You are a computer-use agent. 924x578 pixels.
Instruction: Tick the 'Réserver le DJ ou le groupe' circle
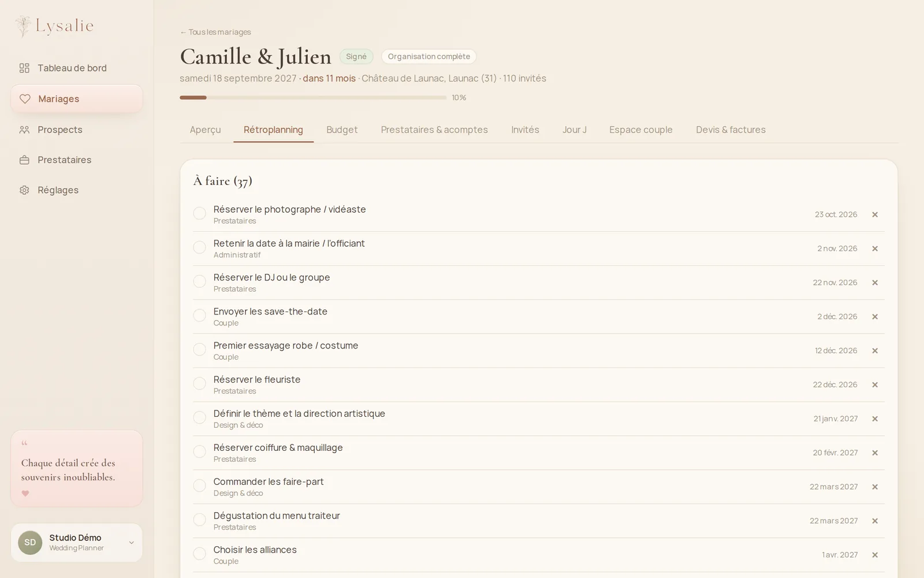199,281
